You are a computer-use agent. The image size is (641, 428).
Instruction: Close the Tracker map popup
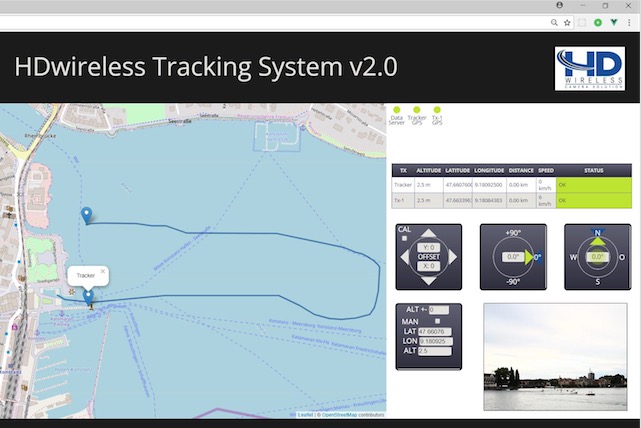[x=103, y=271]
